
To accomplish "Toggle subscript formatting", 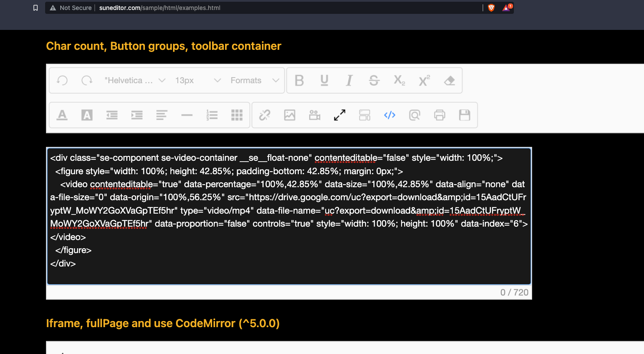I will pyautogui.click(x=399, y=80).
